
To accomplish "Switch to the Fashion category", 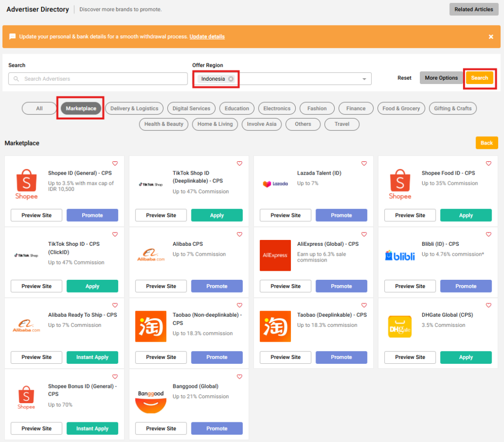I will (316, 109).
